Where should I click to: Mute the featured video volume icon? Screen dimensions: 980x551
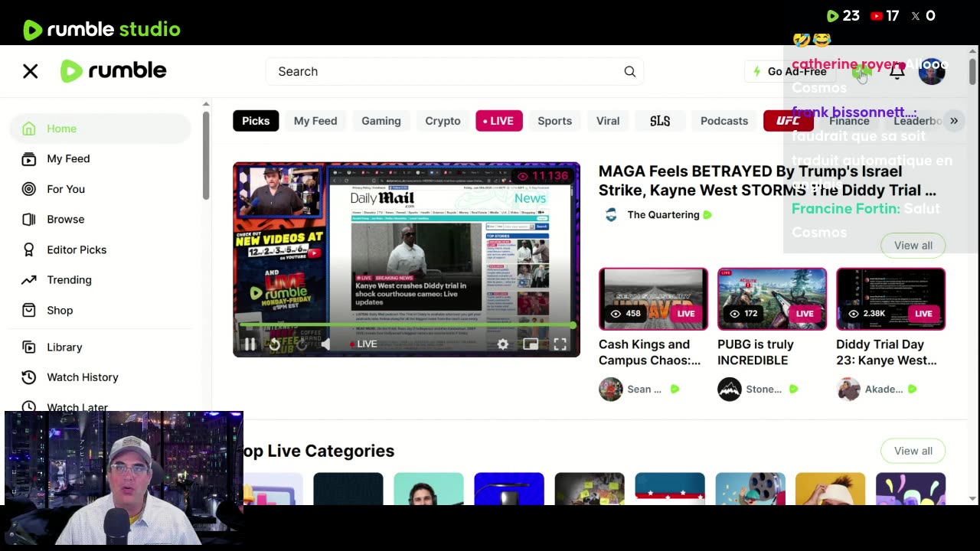[x=325, y=344]
